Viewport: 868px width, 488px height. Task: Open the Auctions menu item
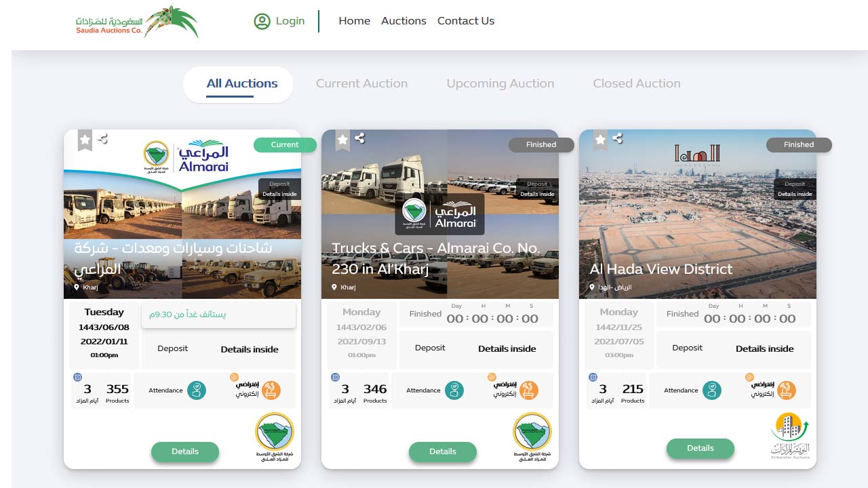(x=403, y=21)
